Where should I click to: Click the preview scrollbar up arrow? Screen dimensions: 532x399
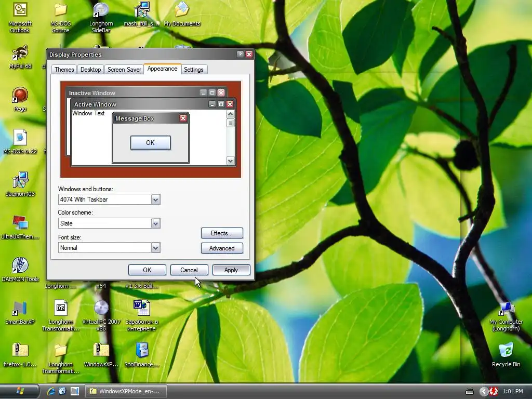click(230, 114)
